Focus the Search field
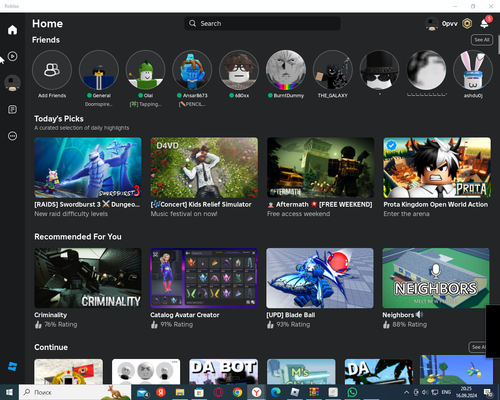Viewport: 500px width, 400px height. point(262,23)
